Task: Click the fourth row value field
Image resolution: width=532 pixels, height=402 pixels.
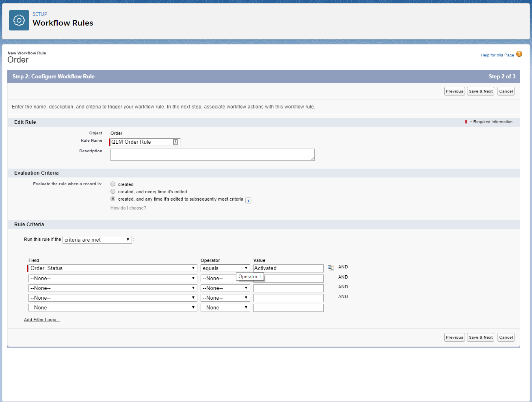Action: pos(288,298)
